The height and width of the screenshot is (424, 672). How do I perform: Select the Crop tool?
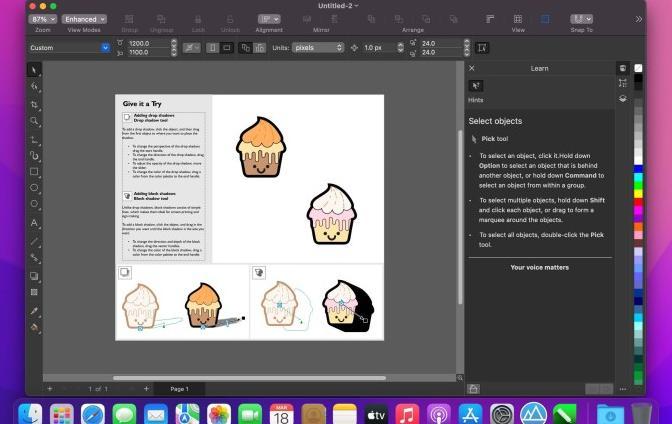(34, 104)
